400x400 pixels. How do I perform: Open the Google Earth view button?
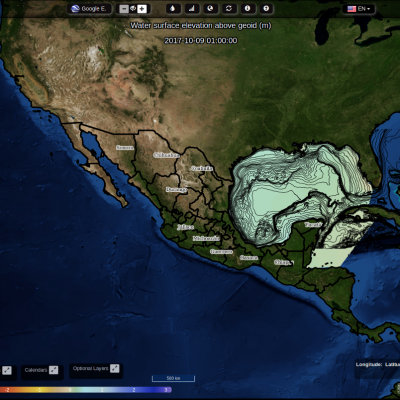click(89, 9)
